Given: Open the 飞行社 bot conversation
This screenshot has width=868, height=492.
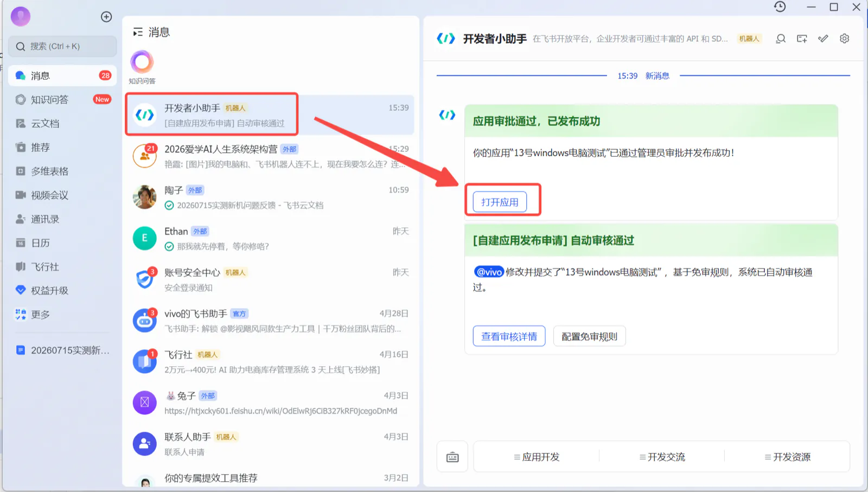Looking at the screenshot, I should (270, 362).
